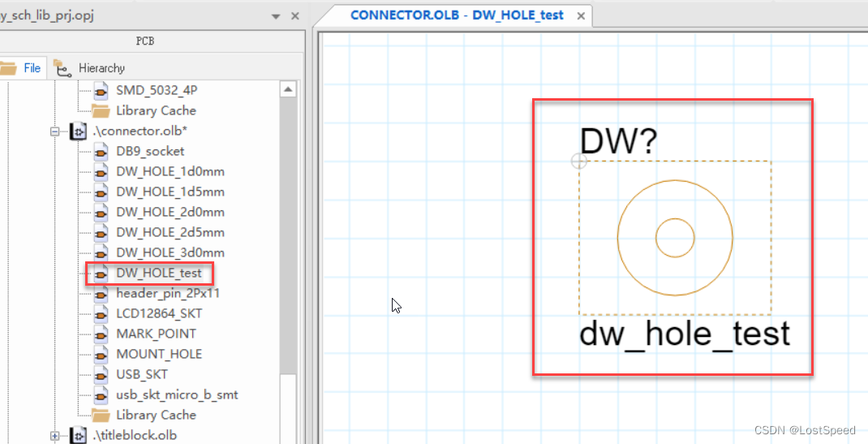Screen dimensions: 868x444
Task: Click the titleblock.olb library icon
Action: pos(79,436)
